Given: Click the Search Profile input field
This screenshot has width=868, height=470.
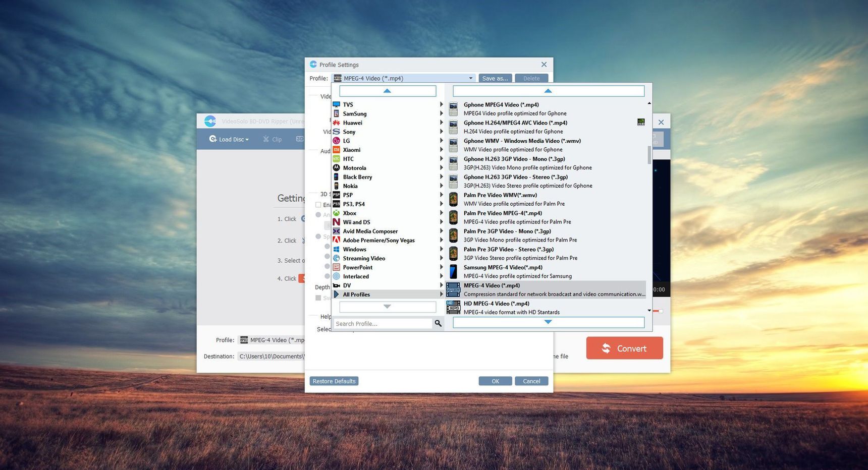Looking at the screenshot, I should tap(383, 323).
